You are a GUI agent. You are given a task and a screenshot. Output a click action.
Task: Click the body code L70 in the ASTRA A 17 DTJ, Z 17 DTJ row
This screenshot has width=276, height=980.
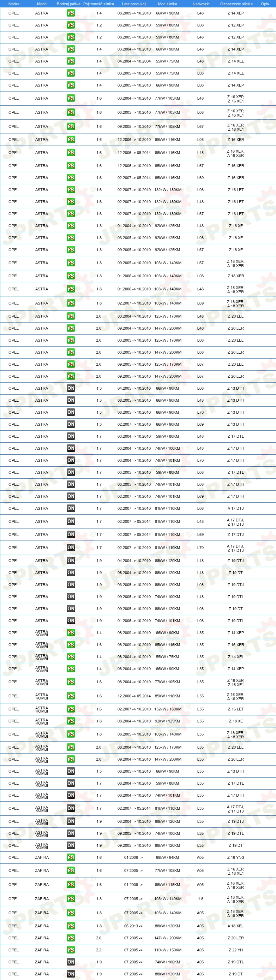pyautogui.click(x=200, y=548)
